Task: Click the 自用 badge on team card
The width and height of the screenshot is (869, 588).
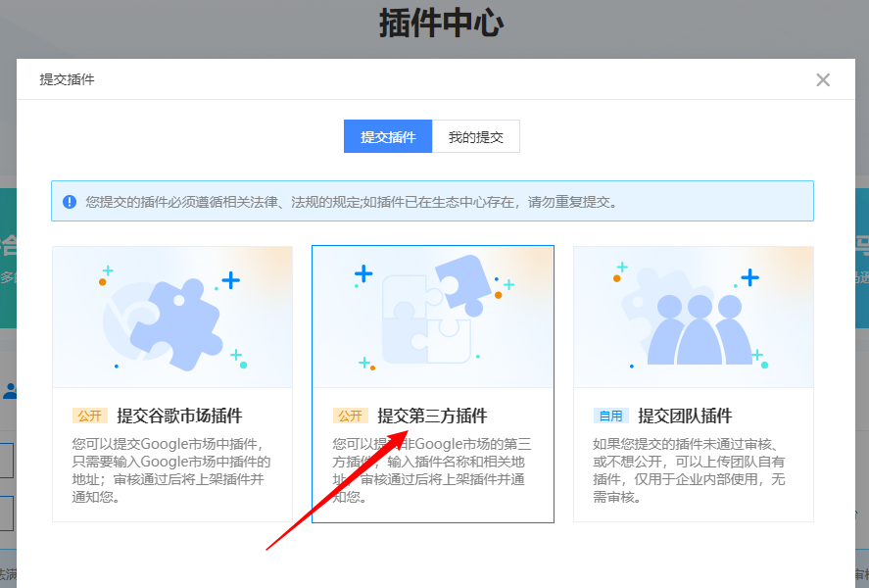Action: coord(610,416)
